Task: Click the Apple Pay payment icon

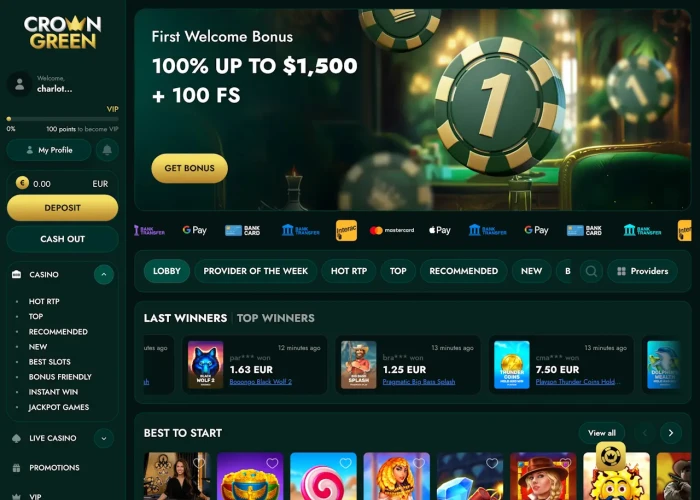Action: click(440, 230)
